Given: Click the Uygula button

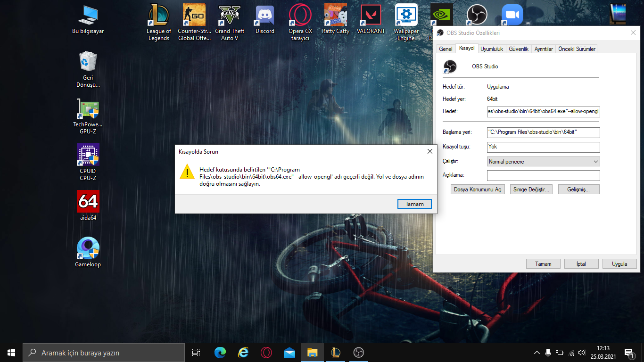Looking at the screenshot, I should click(x=619, y=264).
